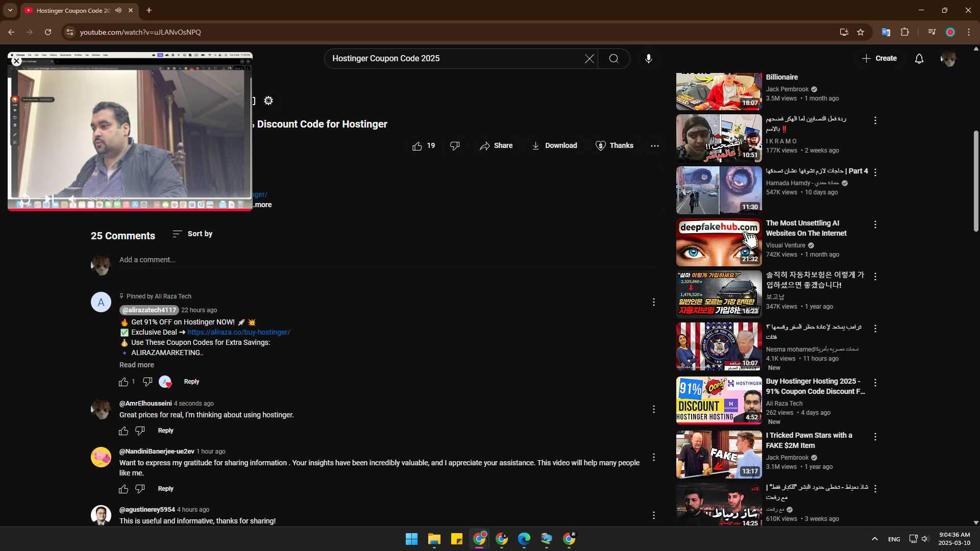Reply to @AmrElhousseini comment
Screen dimensions: 980x551
click(x=165, y=431)
